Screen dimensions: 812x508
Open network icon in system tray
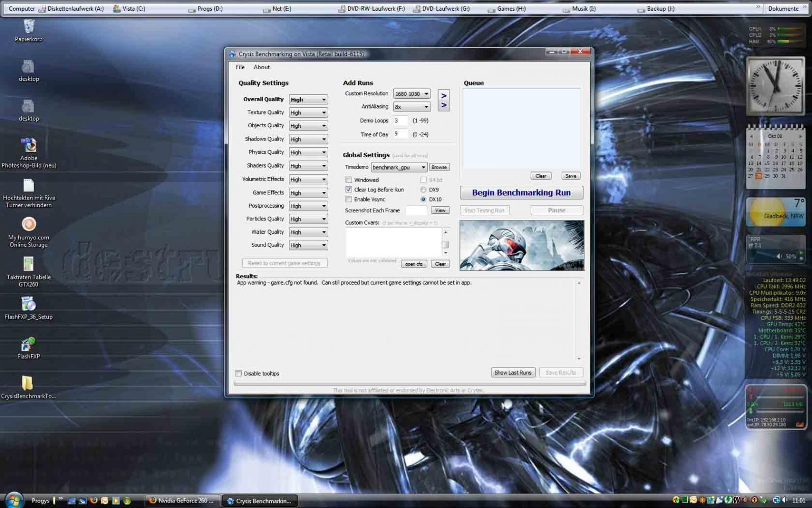(776, 500)
